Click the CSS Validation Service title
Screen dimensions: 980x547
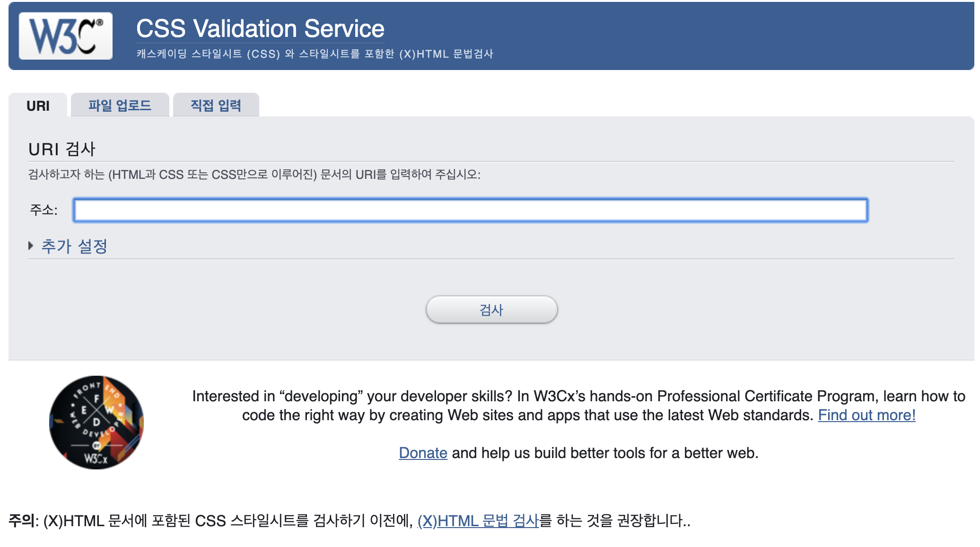pyautogui.click(x=260, y=28)
